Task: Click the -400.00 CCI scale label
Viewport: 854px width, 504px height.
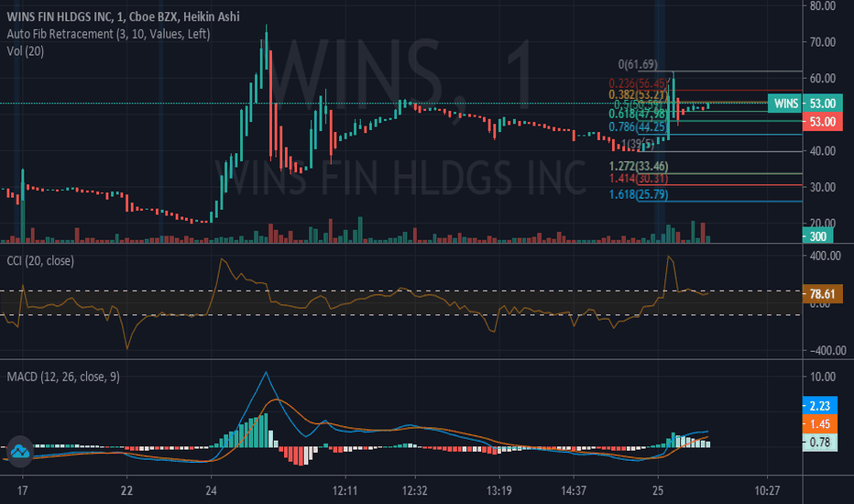Action: tap(827, 350)
